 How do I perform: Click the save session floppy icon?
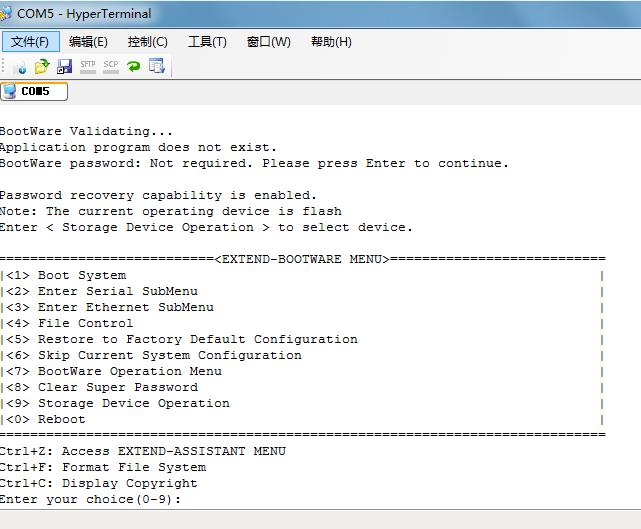64,66
